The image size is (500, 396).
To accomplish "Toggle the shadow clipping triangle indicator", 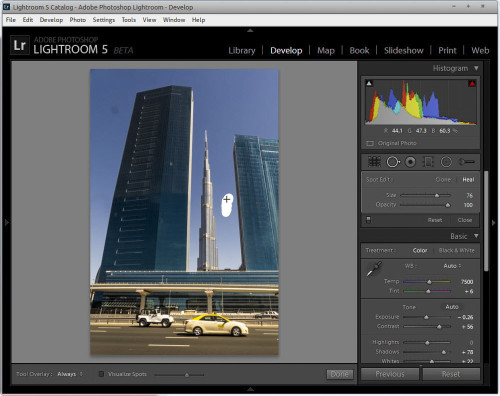I will click(369, 83).
